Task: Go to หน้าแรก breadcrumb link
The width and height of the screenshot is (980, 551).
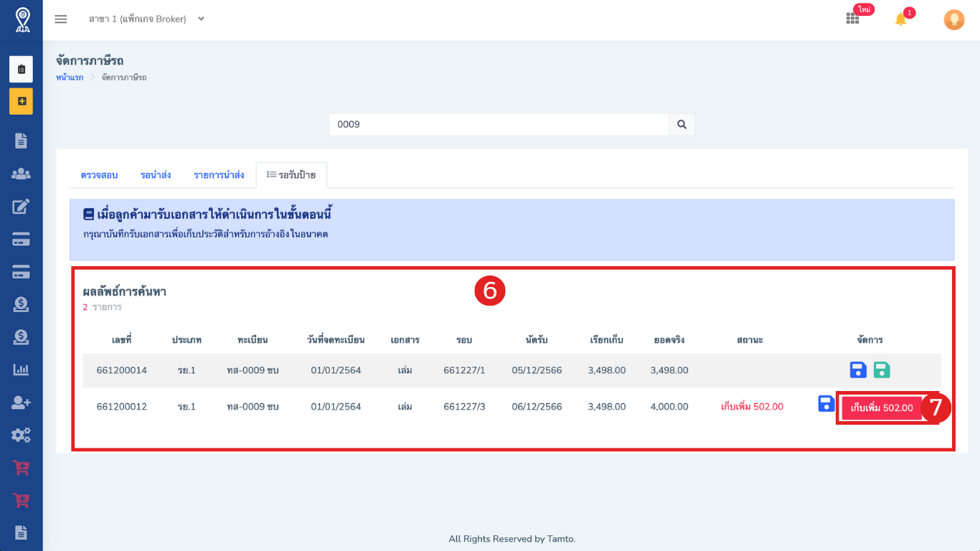Action: pos(70,77)
